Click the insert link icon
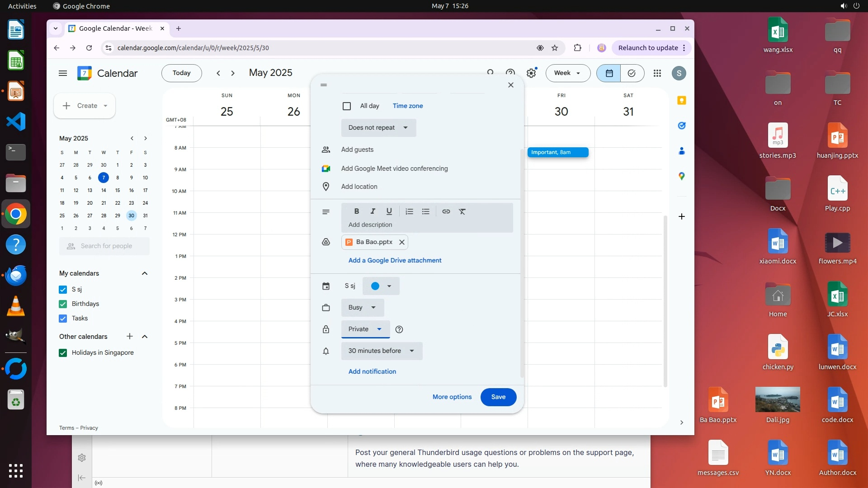Screen dimensions: 868x488 pos(446,211)
